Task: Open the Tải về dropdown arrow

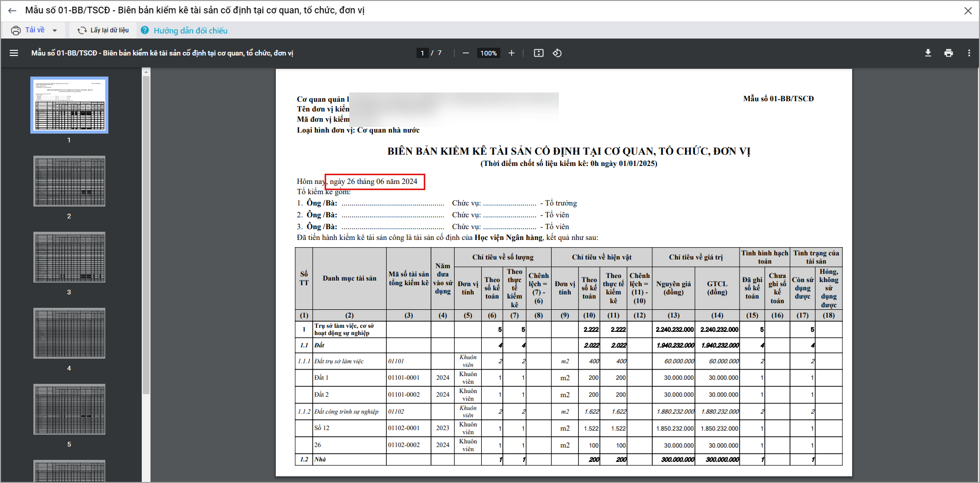Action: pos(54,31)
